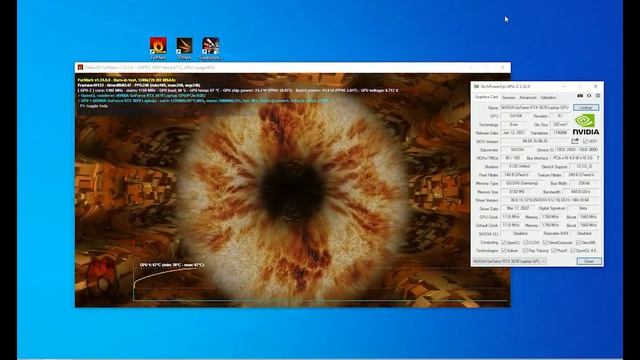Toggle the DirectML checkbox

coord(578,242)
